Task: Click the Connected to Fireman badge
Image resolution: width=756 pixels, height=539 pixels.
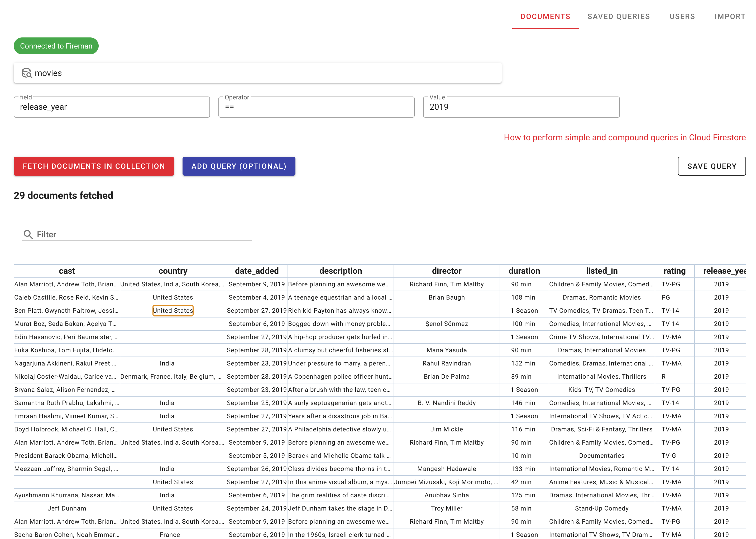Action: pyautogui.click(x=56, y=46)
